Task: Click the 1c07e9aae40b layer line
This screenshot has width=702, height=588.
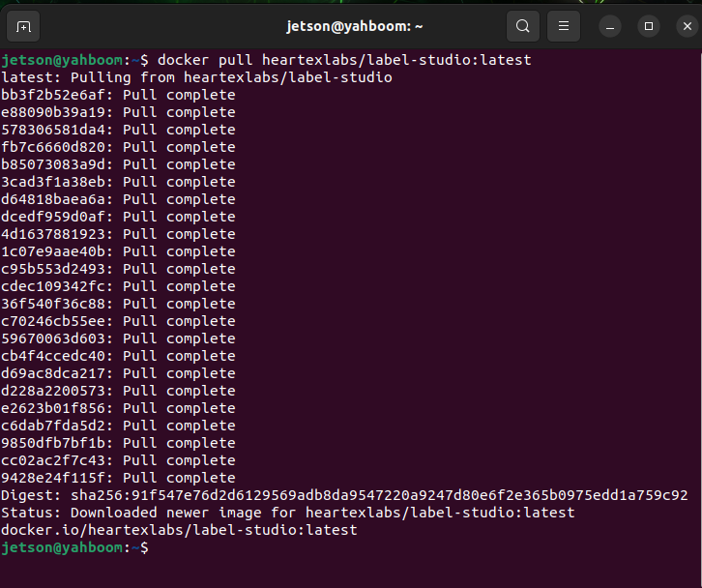Action: [x=118, y=251]
